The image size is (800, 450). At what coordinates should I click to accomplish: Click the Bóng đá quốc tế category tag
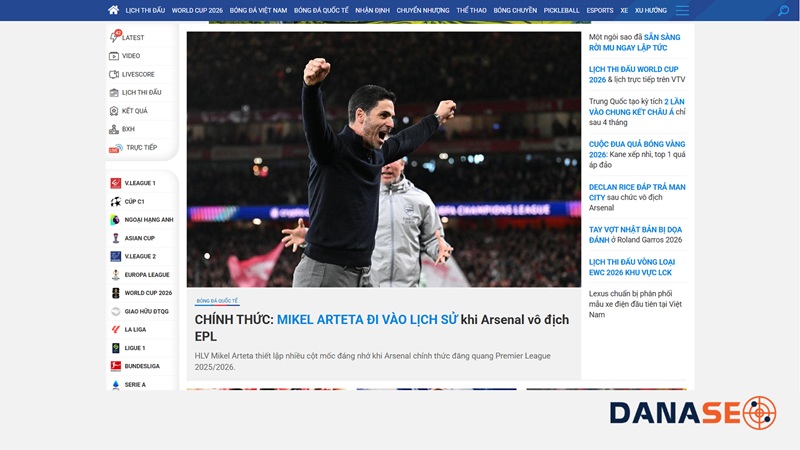tap(217, 301)
